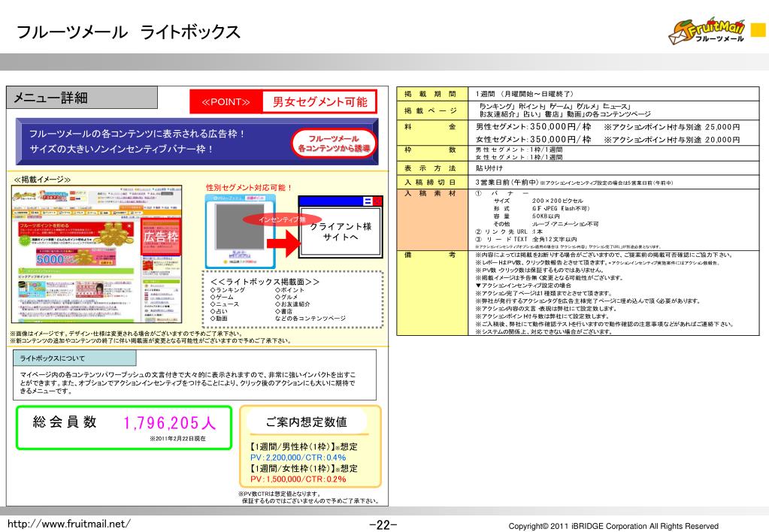The image size is (769, 532).
Task: Click the <<ライトボックス掲載面>> heading
Action: [x=265, y=282]
